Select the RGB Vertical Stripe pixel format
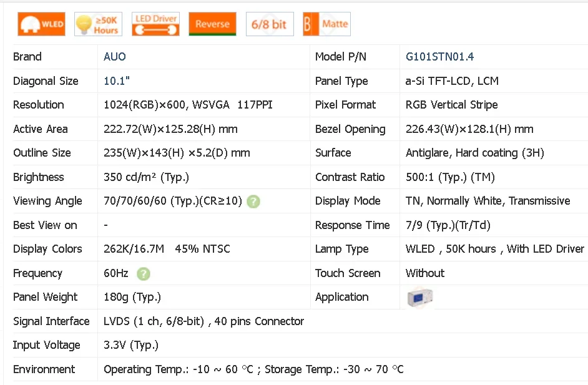Image resolution: width=588 pixels, height=385 pixels. (451, 105)
